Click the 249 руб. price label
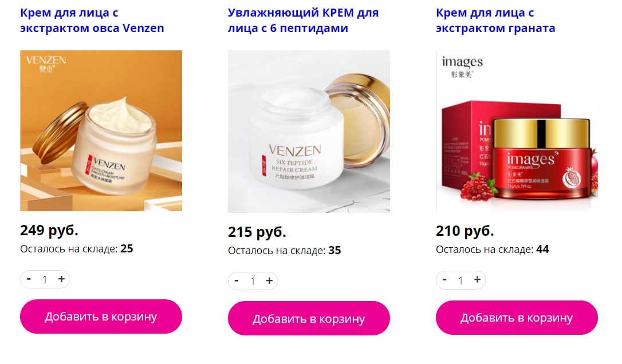622x364 pixels. 49,231
